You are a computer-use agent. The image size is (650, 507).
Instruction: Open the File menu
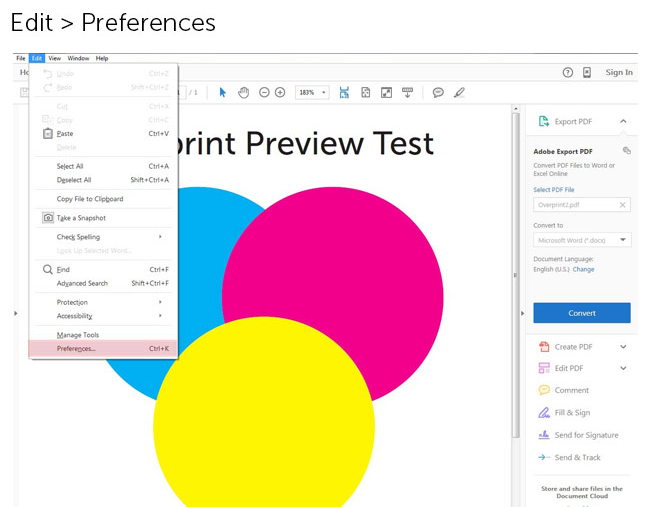coord(21,58)
